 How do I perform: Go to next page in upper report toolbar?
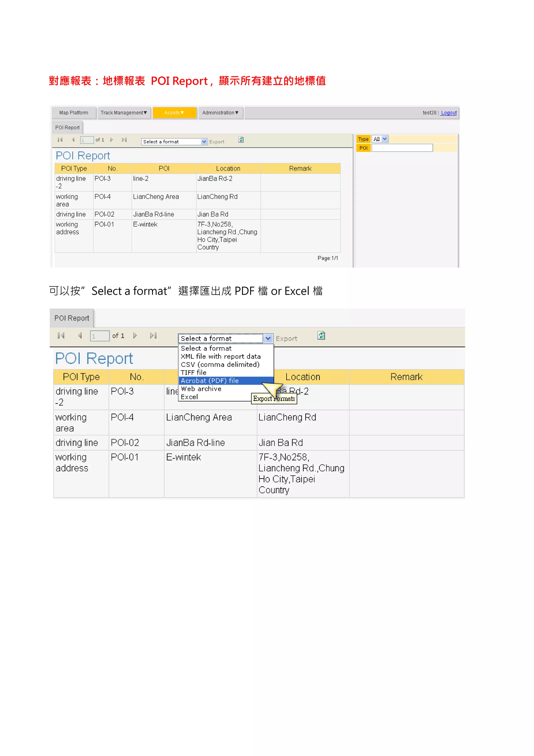[112, 140]
